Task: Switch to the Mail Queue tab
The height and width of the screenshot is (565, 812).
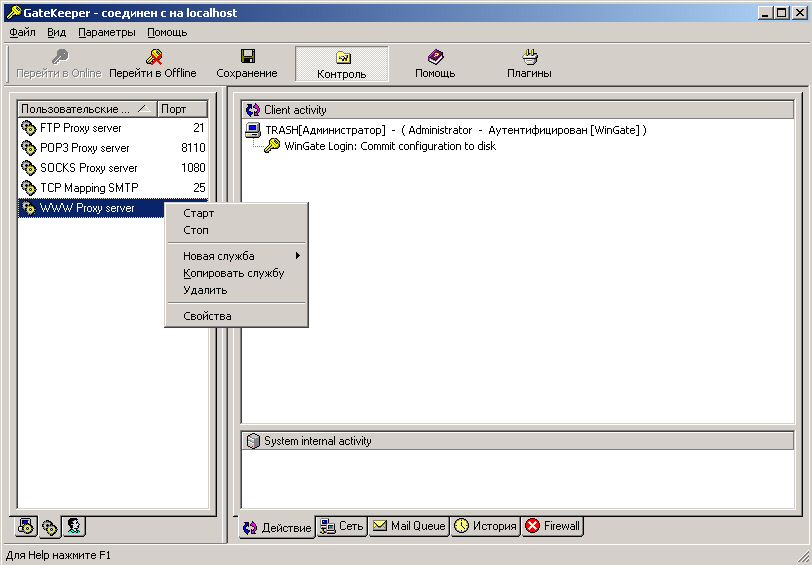Action: coord(409,526)
